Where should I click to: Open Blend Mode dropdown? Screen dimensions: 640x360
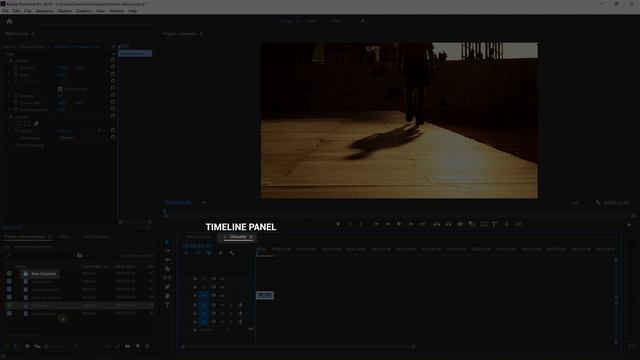(x=80, y=138)
